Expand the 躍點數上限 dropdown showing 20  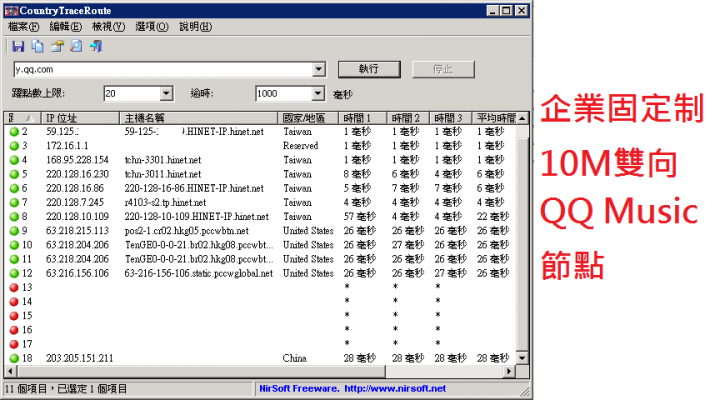166,94
